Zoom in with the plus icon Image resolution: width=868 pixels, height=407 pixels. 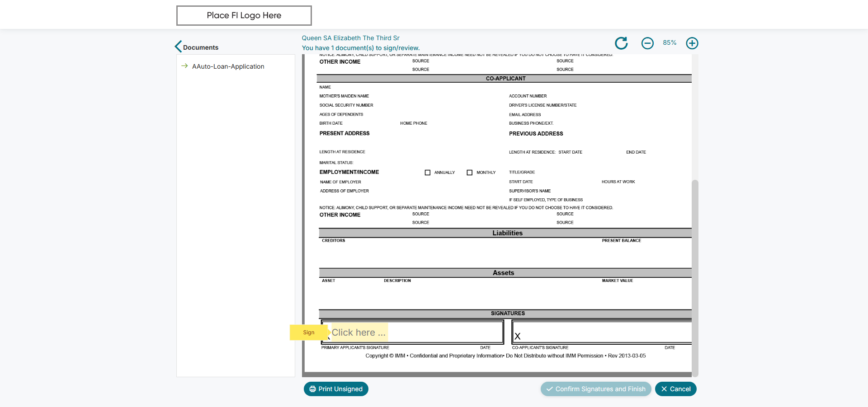(x=692, y=43)
